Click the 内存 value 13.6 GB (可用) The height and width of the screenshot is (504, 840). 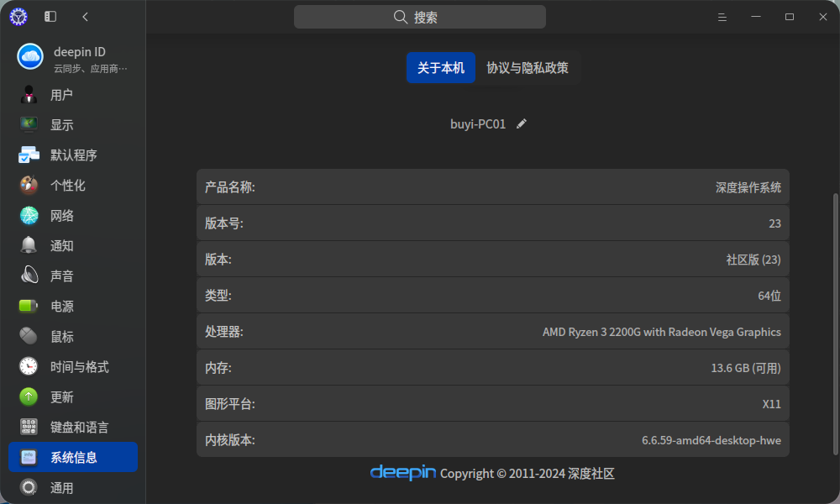[x=746, y=368]
